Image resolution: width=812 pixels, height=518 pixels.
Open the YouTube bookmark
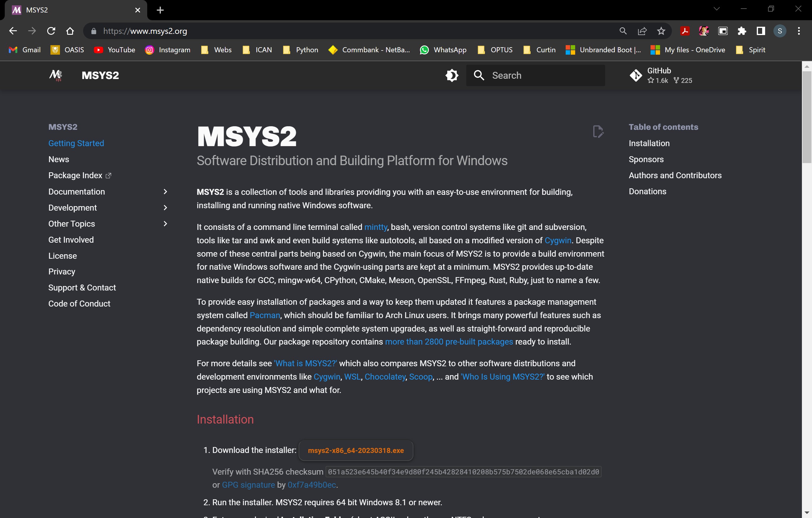(x=115, y=50)
